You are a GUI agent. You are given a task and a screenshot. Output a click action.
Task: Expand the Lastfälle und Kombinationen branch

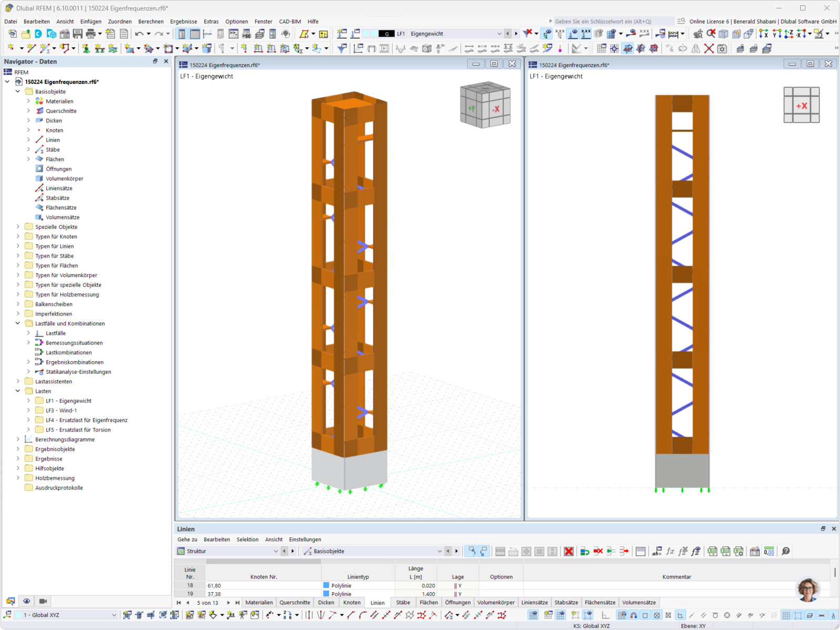(18, 323)
